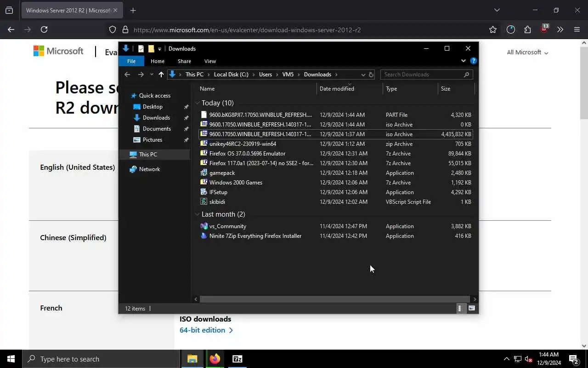Open Explorer help question mark icon

474,61
